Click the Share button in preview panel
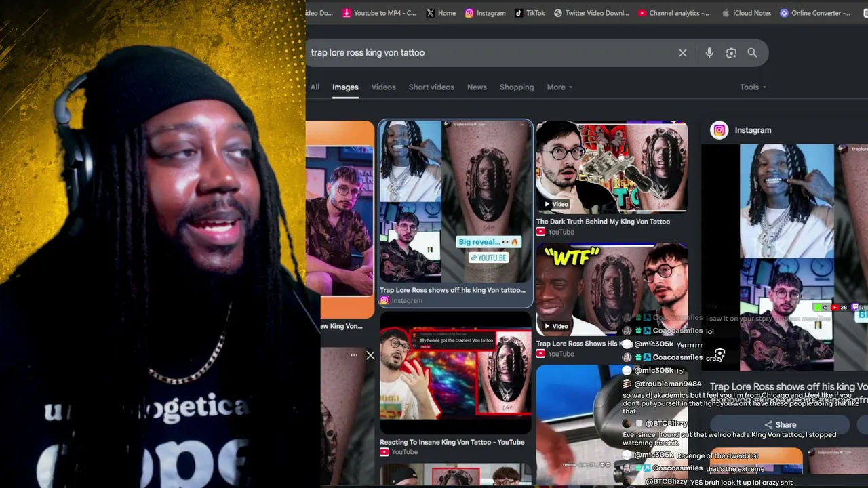This screenshot has width=868, height=488. (780, 425)
